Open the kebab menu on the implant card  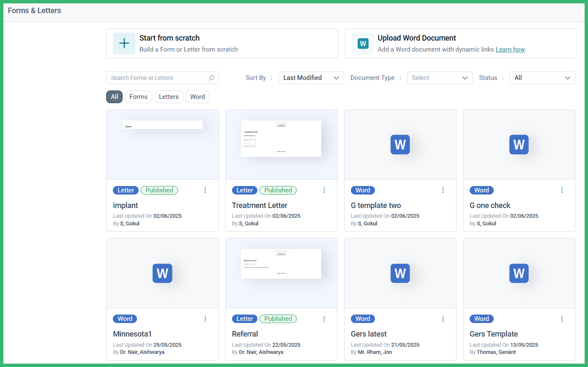[205, 190]
